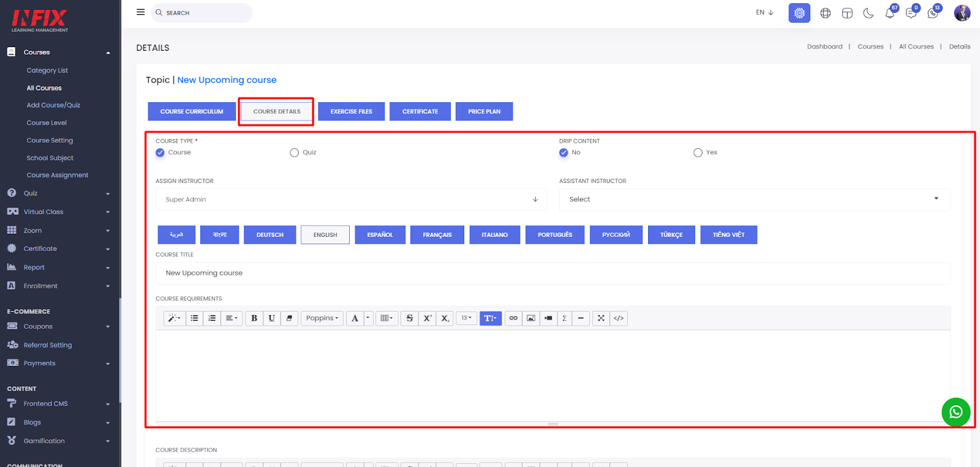This screenshot has height=467, width=980.
Task: Open WhatsApp header icon with 13 badge
Action: pos(933,13)
